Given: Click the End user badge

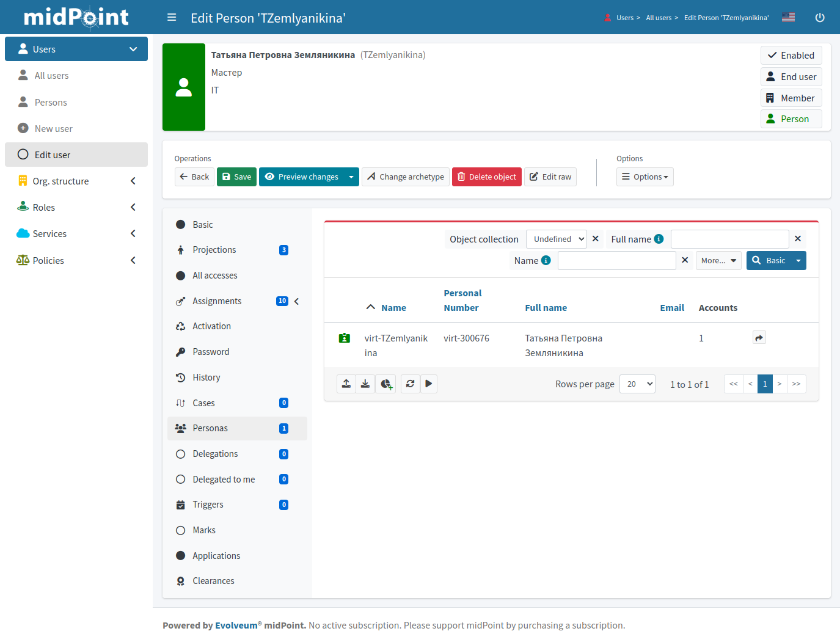Looking at the screenshot, I should point(791,76).
